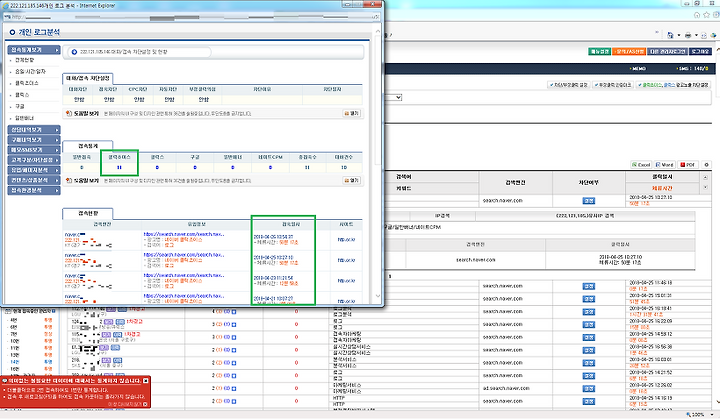The height and width of the screenshot is (419, 720).
Task: Open the topmost search.naver.com URL link in the popup
Action: (x=184, y=234)
